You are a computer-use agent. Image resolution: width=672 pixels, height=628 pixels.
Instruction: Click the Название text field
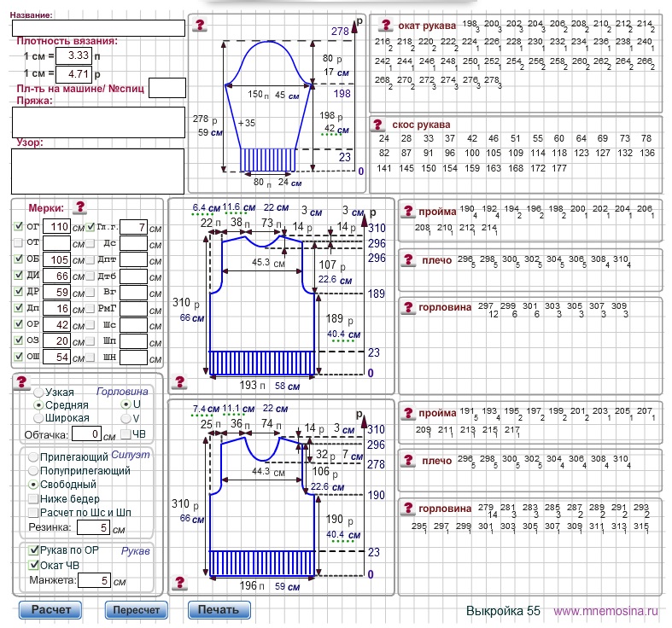[98, 28]
